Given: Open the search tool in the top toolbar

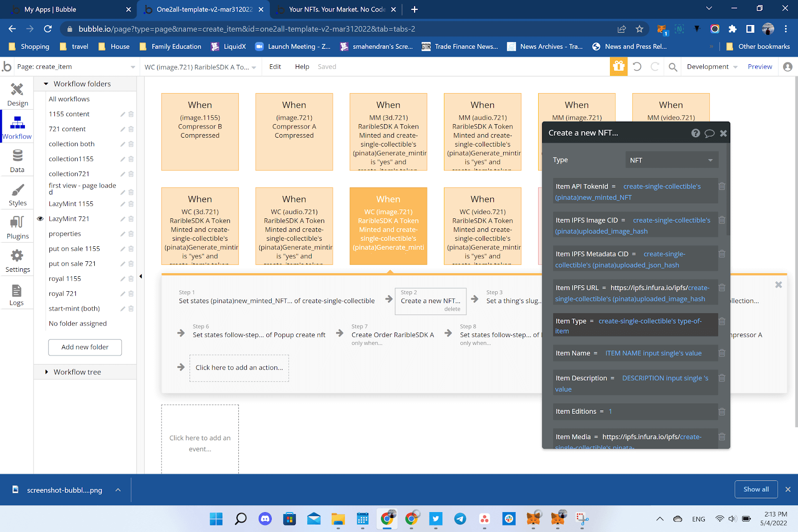Looking at the screenshot, I should pyautogui.click(x=672, y=66).
